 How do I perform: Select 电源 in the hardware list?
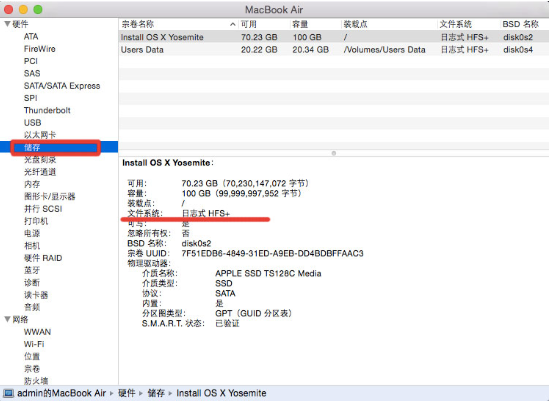(32, 233)
